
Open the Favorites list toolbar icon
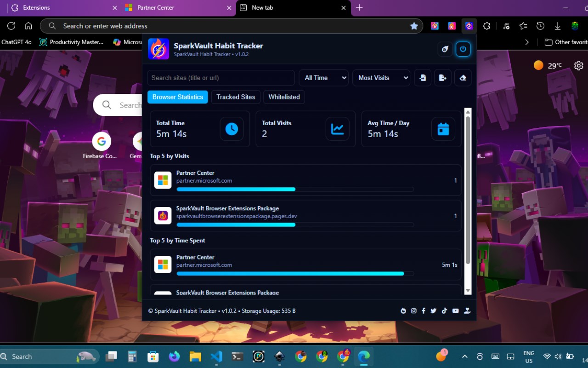pos(523,26)
